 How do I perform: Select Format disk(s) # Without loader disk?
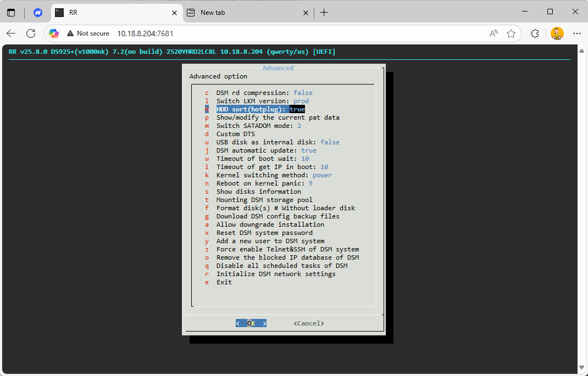click(280, 208)
